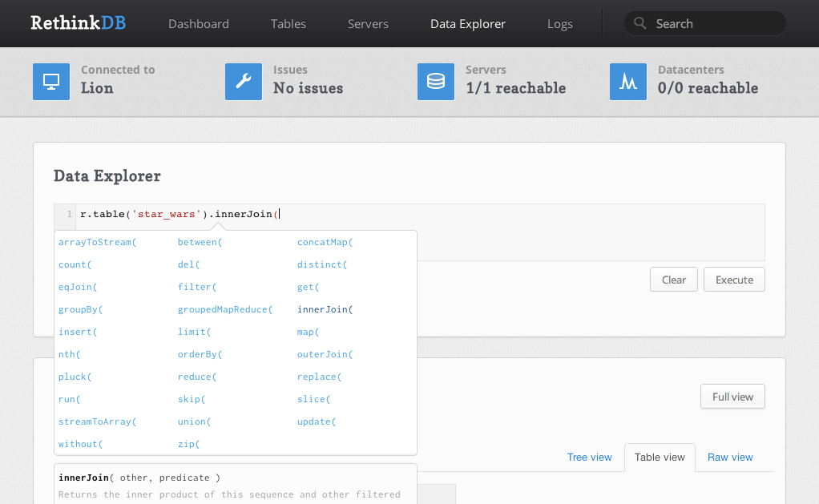Click the wrench Issues icon
This screenshot has width=819, height=504.
pos(244,82)
